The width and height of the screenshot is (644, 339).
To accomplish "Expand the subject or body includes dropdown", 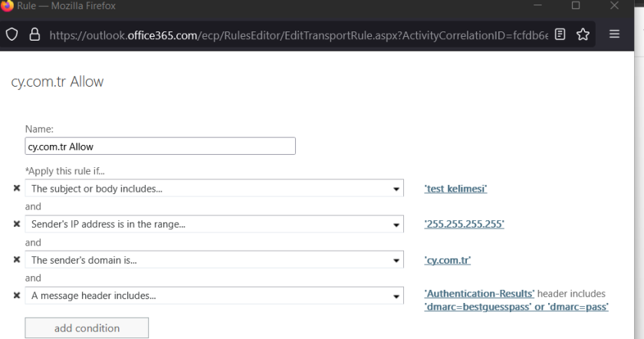I will point(396,189).
